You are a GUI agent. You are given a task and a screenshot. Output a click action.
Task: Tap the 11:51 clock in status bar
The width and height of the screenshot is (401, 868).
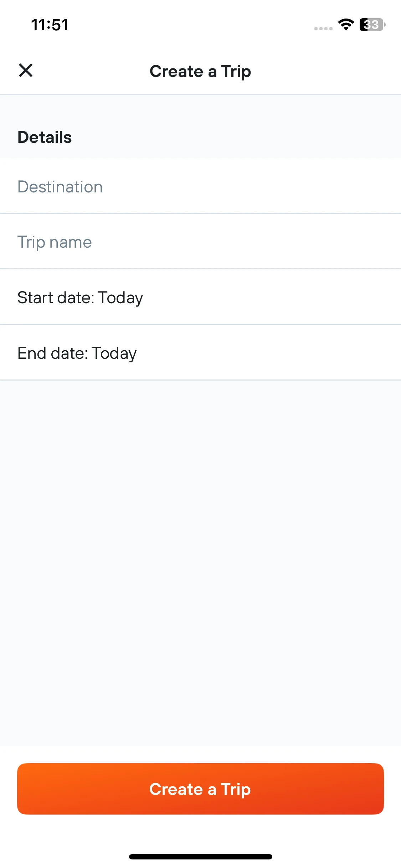50,25
